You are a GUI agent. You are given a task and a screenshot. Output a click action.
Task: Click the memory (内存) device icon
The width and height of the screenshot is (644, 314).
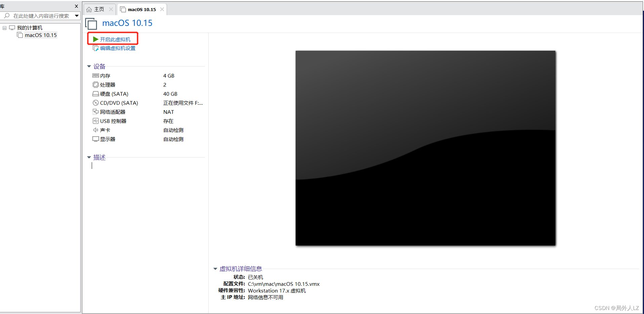tap(96, 76)
